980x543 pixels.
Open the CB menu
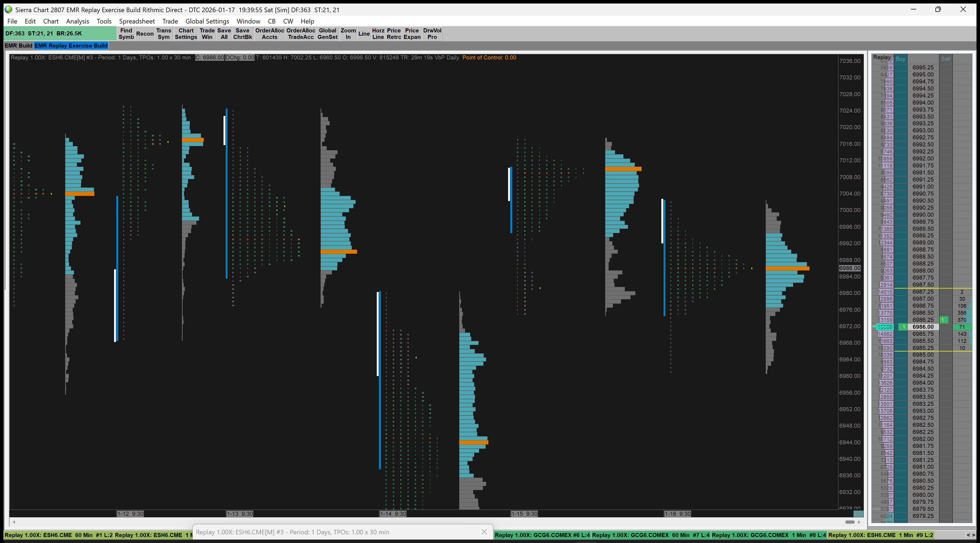click(x=272, y=21)
